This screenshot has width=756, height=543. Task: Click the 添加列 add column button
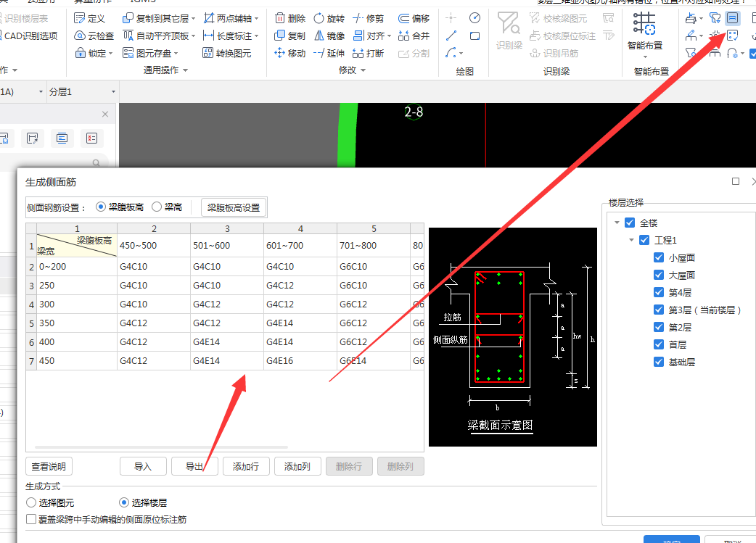tap(297, 466)
